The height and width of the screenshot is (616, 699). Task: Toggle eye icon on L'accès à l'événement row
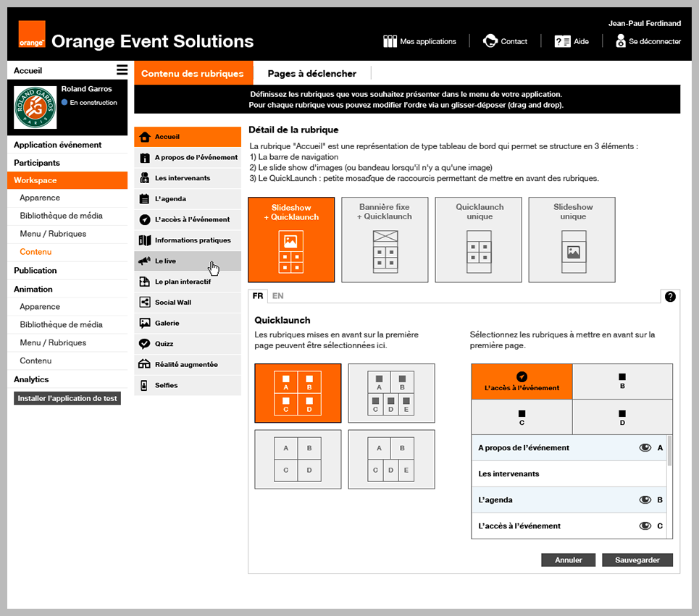[x=645, y=526]
